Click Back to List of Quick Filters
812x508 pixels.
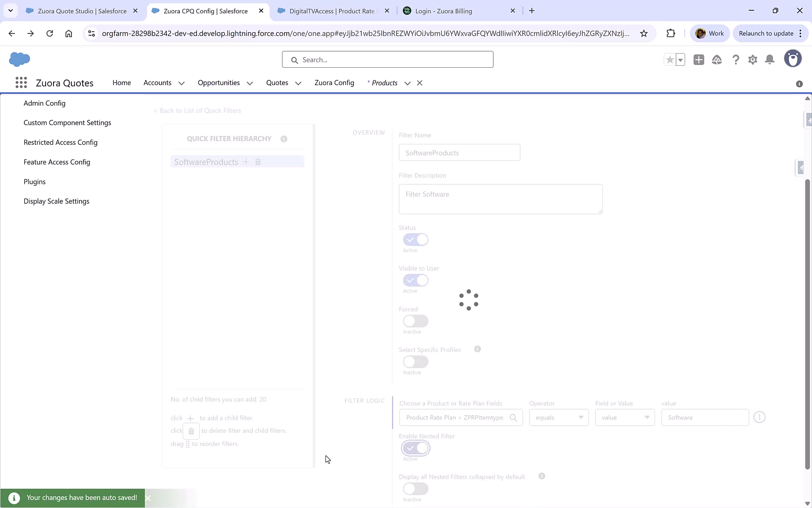pos(197,110)
